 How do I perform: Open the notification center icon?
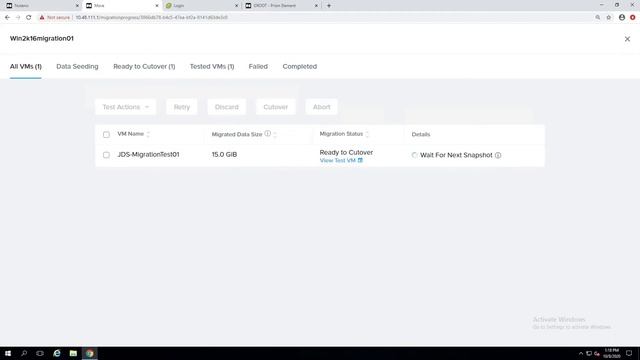629,353
